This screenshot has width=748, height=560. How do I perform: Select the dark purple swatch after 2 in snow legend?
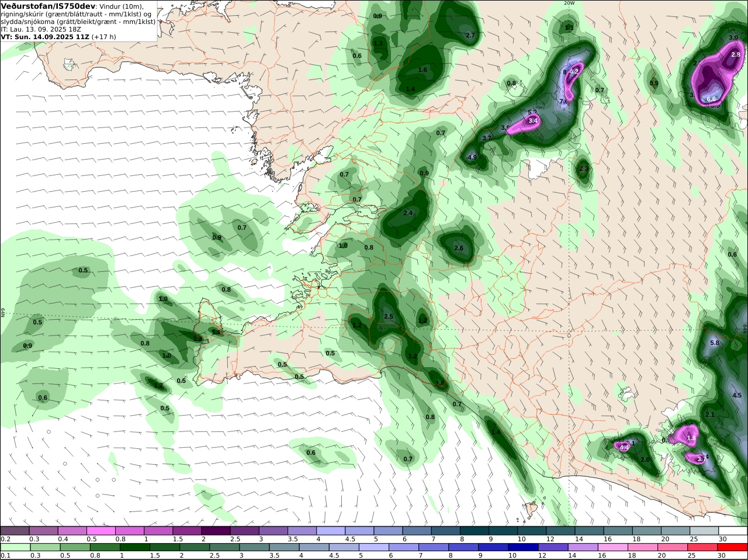[x=216, y=531]
